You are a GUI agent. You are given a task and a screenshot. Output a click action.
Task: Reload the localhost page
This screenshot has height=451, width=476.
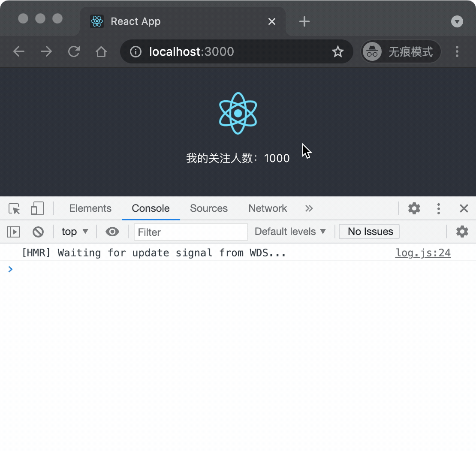(x=74, y=52)
